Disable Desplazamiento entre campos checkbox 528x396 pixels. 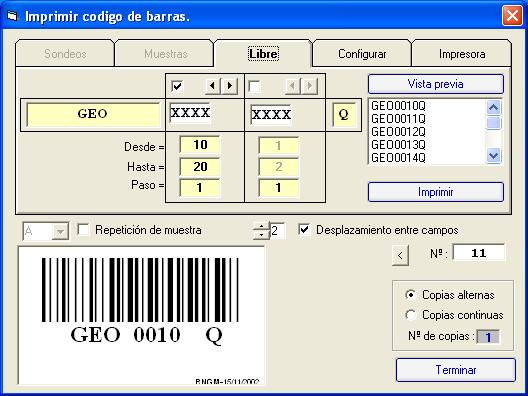tap(304, 230)
